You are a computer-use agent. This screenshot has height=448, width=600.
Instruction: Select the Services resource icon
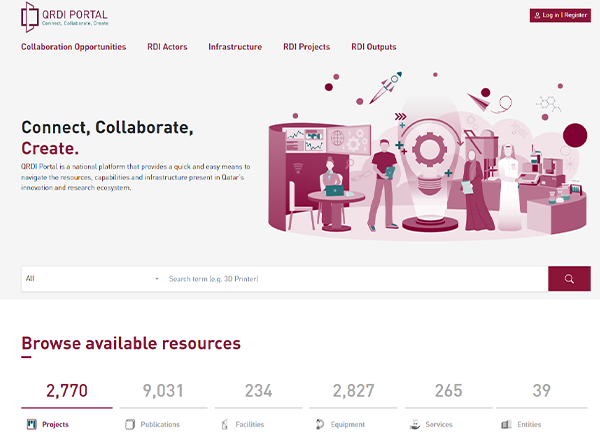click(x=413, y=424)
